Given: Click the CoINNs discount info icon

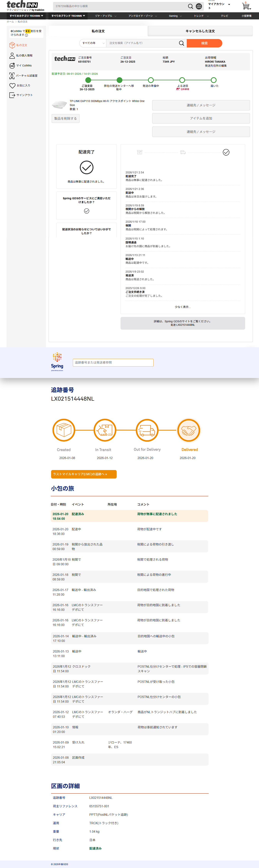Looking at the screenshot, I should pos(26,35).
